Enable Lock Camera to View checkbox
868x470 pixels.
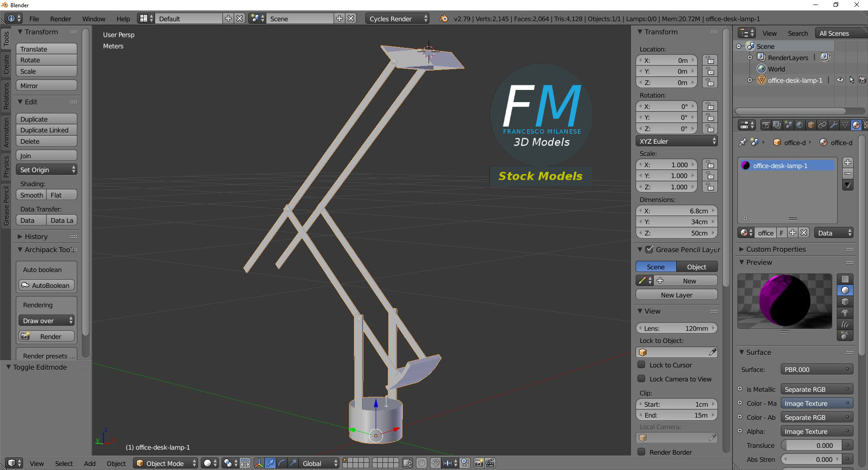(x=641, y=379)
